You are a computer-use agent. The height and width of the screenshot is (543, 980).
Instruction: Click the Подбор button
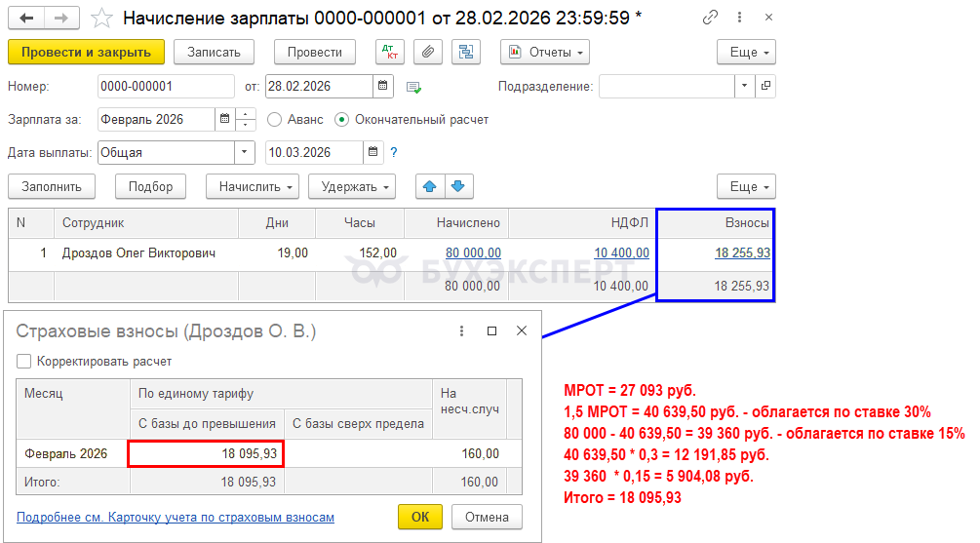150,186
